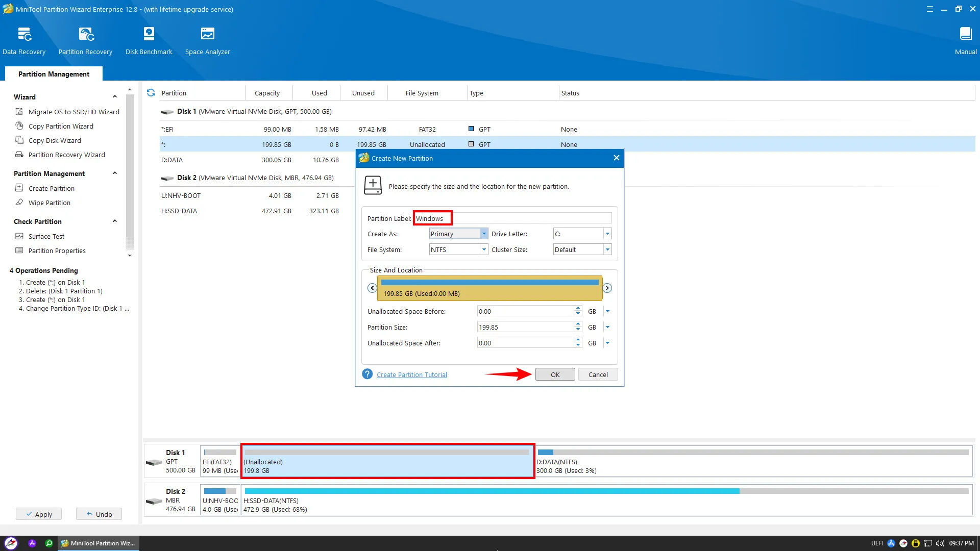Click the Apply button
This screenshot has width=980, height=551.
click(39, 514)
